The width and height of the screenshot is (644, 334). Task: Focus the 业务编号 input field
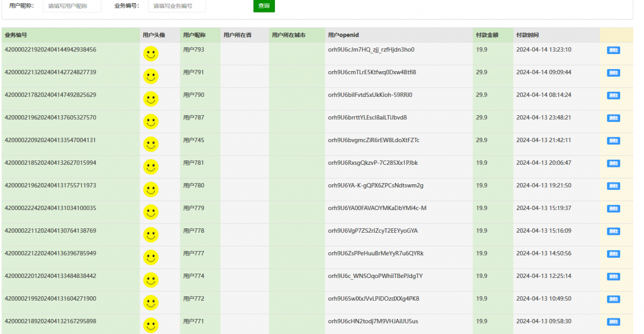click(x=177, y=6)
